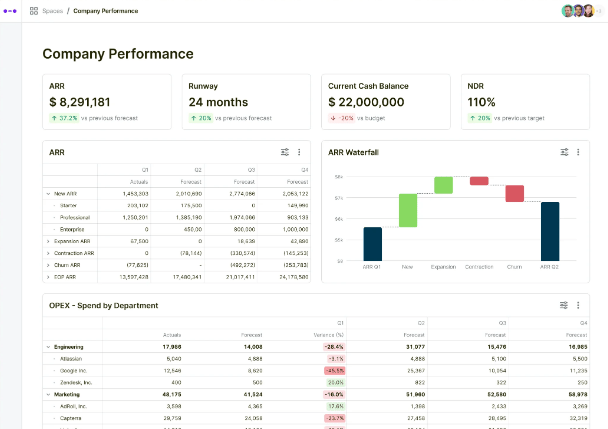This screenshot has width=608, height=429.
Task: Click the purple dots app logo
Action: [x=10, y=11]
